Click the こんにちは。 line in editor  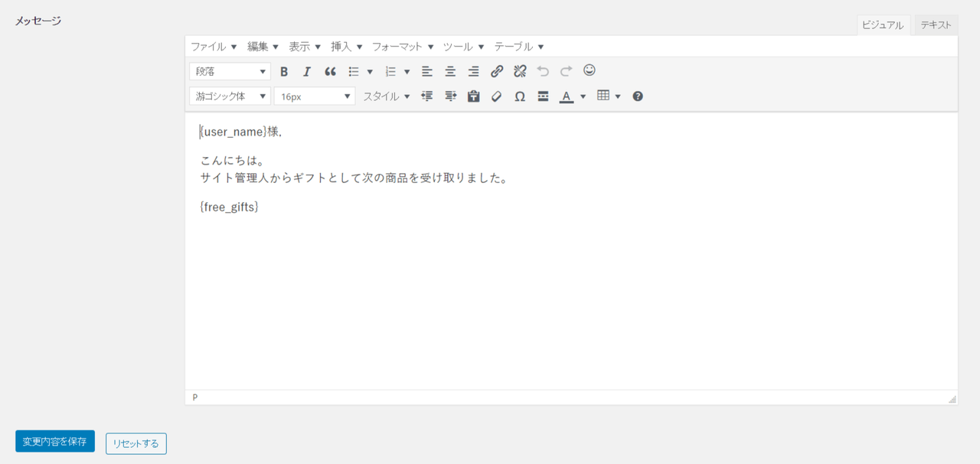click(x=233, y=162)
